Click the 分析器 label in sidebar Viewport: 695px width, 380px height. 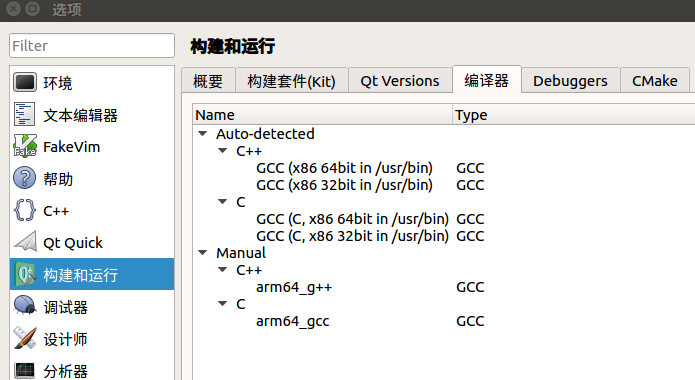65,371
